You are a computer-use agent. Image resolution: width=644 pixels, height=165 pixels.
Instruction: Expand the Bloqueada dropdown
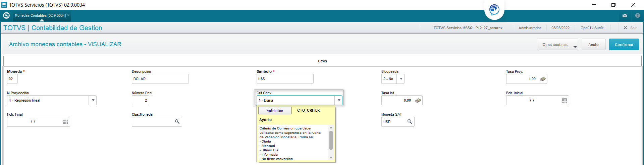click(x=401, y=79)
